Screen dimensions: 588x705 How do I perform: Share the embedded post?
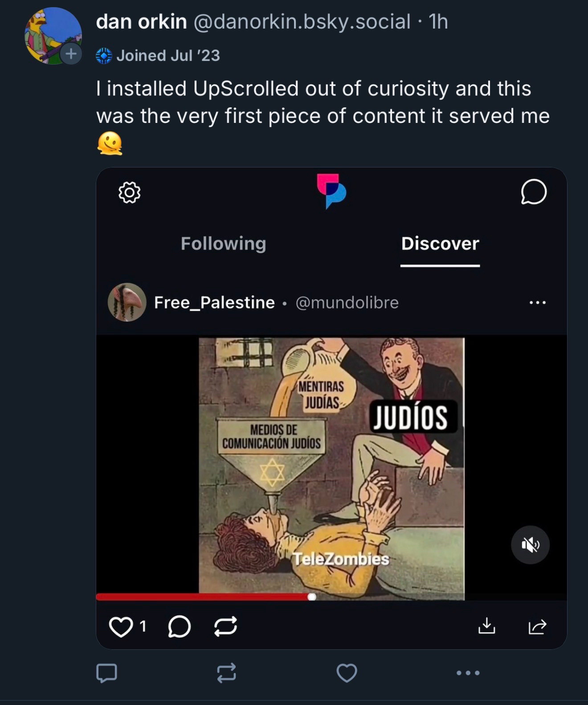[537, 627]
